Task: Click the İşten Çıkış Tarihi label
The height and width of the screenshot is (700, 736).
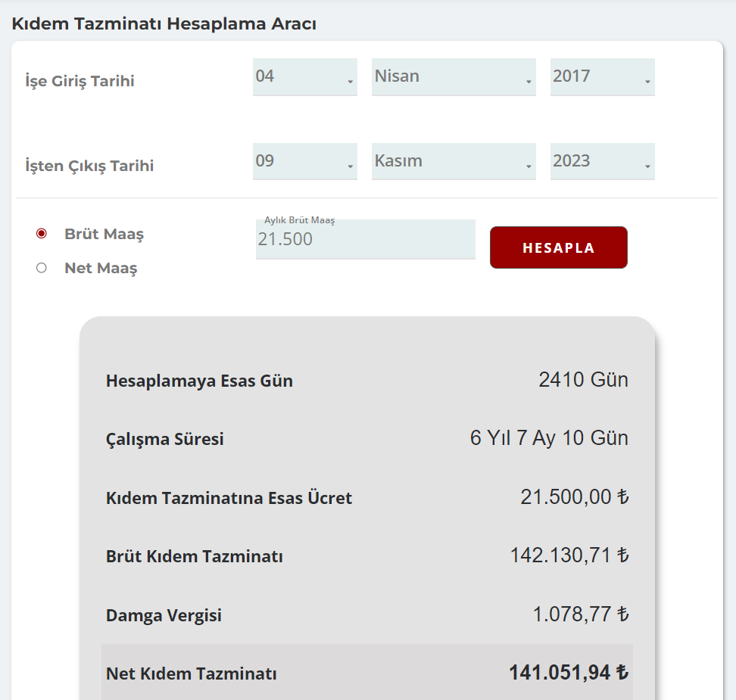Action: (x=89, y=166)
